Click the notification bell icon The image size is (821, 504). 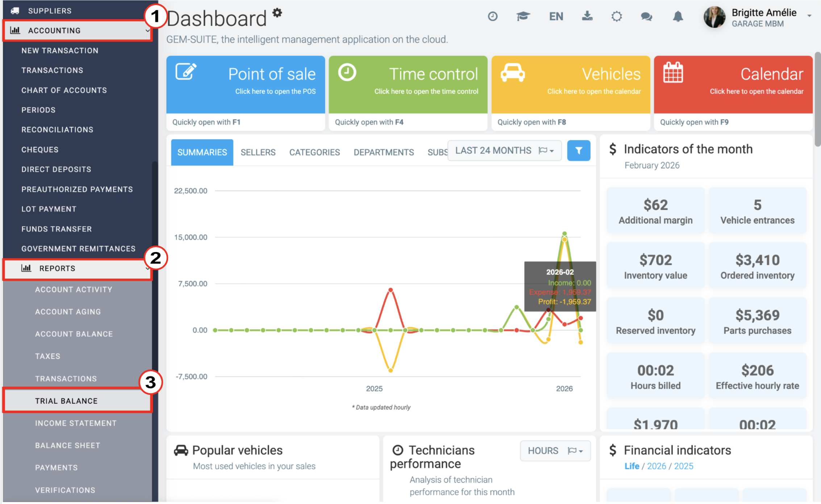tap(678, 17)
